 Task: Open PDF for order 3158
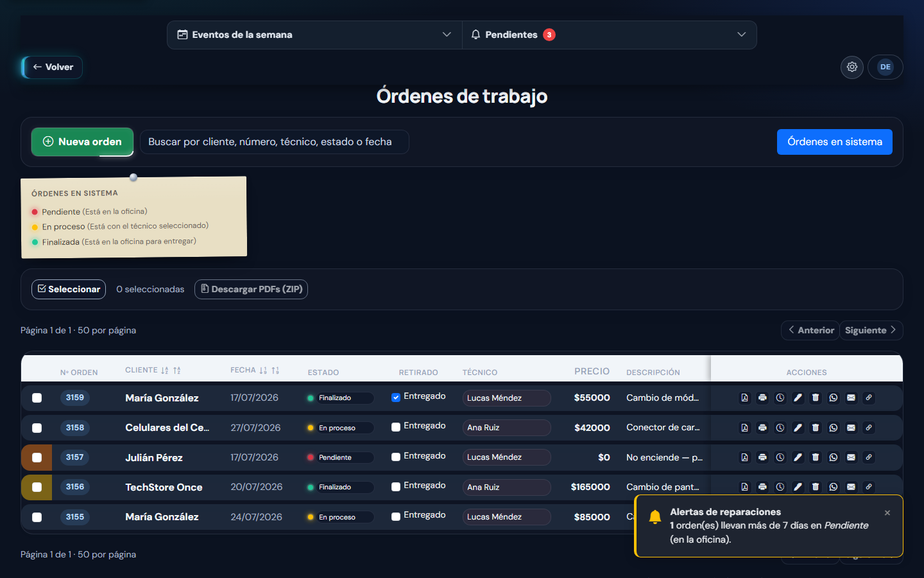tap(744, 428)
